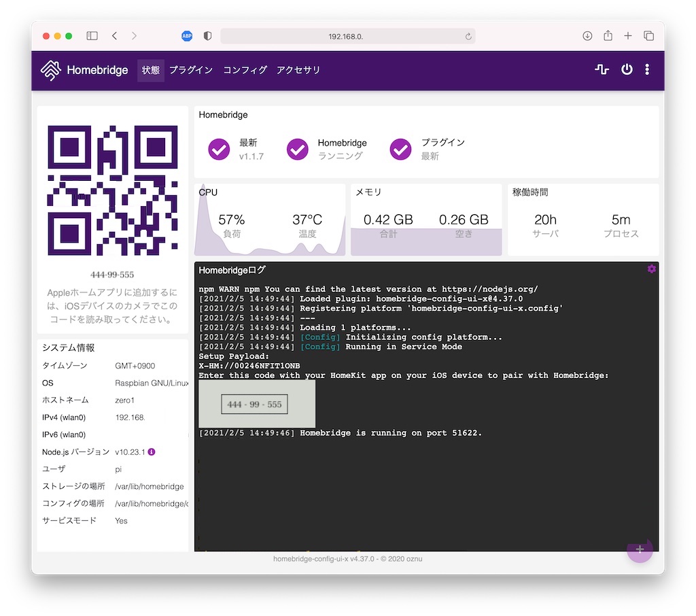Click the CPU 57% load value
This screenshot has width=696, height=616.
[232, 220]
